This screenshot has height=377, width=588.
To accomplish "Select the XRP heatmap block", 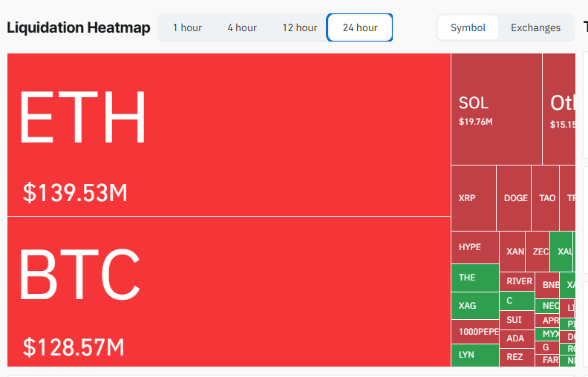I will pyautogui.click(x=473, y=198).
